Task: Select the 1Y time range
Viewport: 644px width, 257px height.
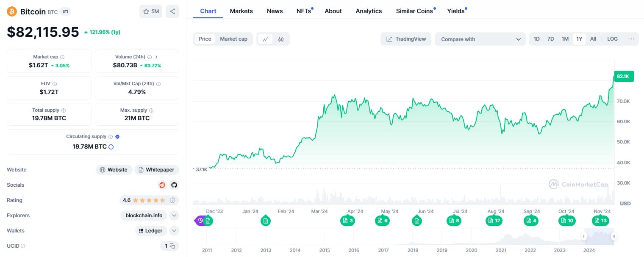Action: [579, 39]
